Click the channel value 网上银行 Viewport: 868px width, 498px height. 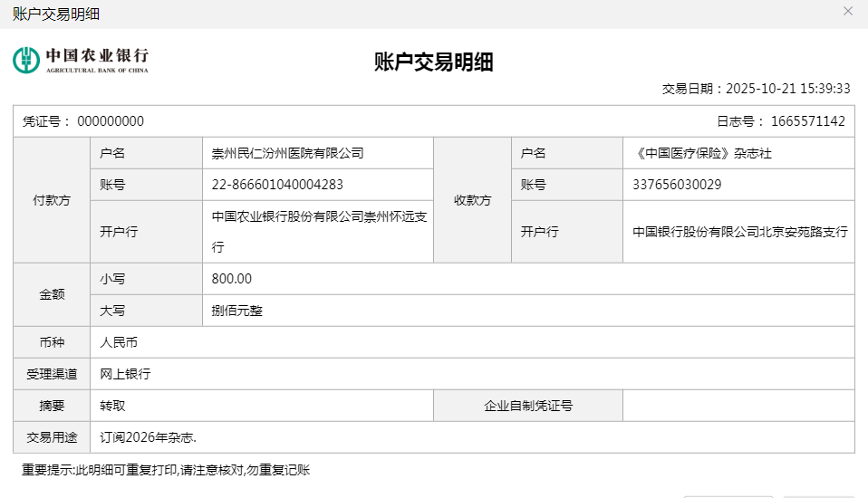(125, 374)
